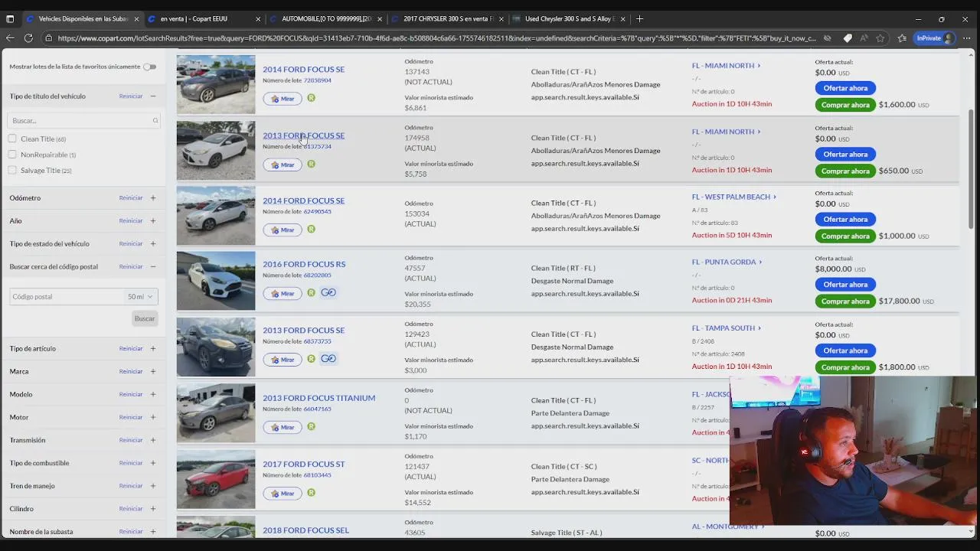
Task: Close the Used Chrysler 300 S tab
Action: point(623,18)
